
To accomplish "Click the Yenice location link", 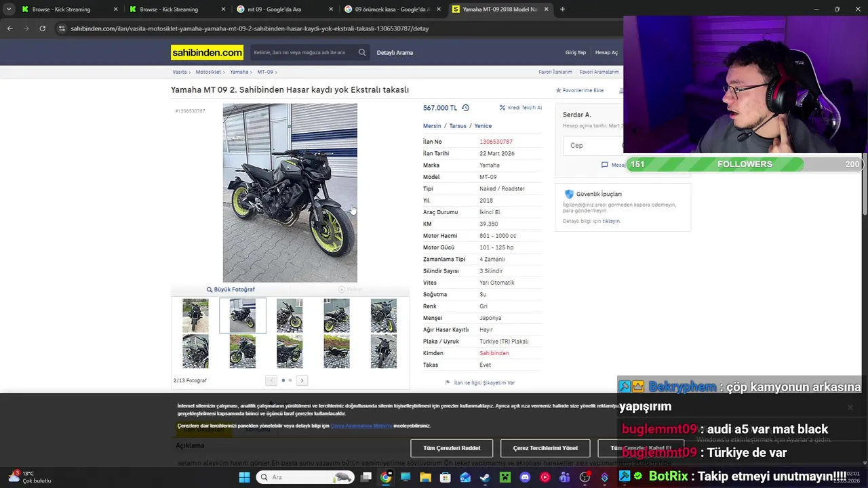I will (483, 126).
